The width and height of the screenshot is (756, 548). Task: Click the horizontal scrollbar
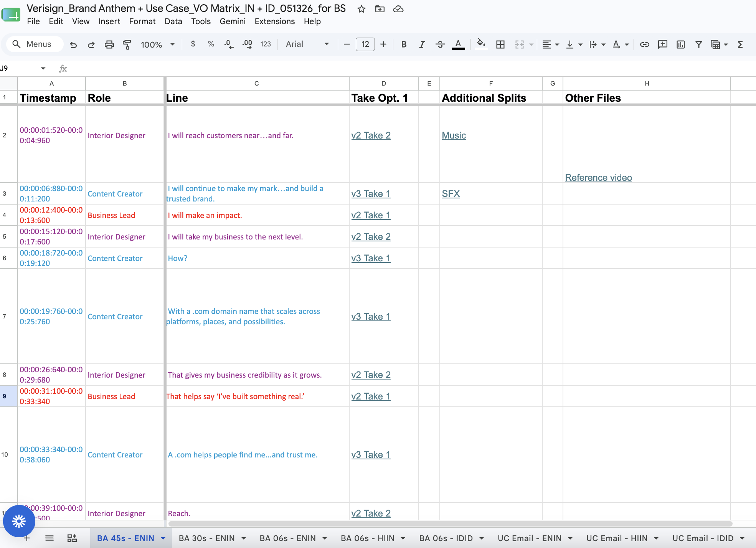pyautogui.click(x=450, y=523)
